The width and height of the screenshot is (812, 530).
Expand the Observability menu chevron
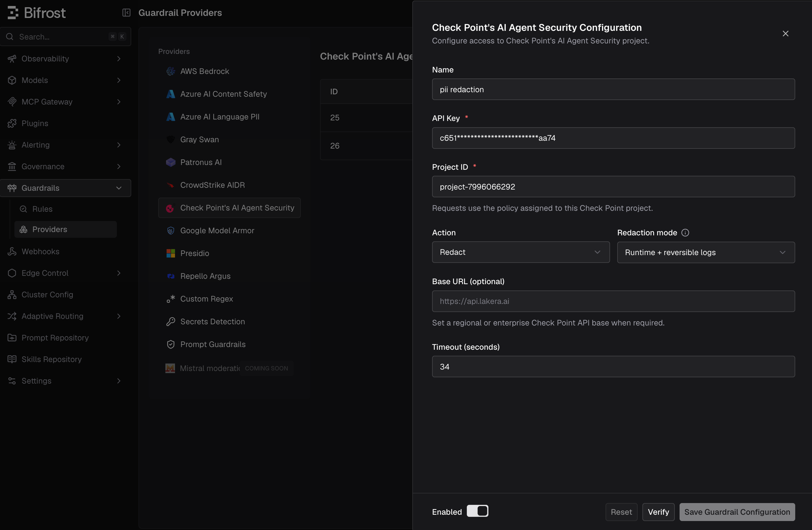(x=119, y=59)
